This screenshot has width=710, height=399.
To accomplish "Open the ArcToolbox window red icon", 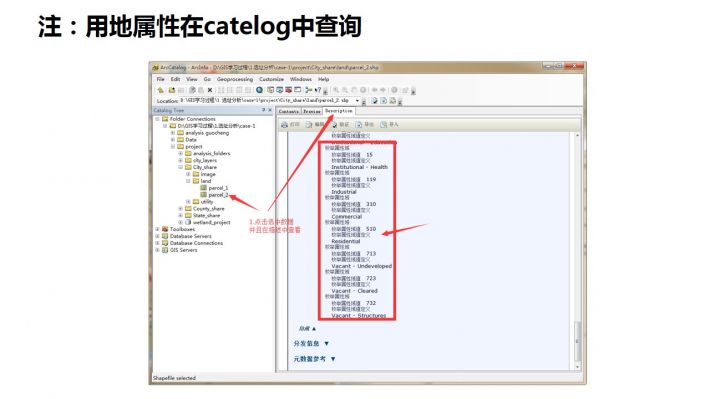I will (x=288, y=90).
